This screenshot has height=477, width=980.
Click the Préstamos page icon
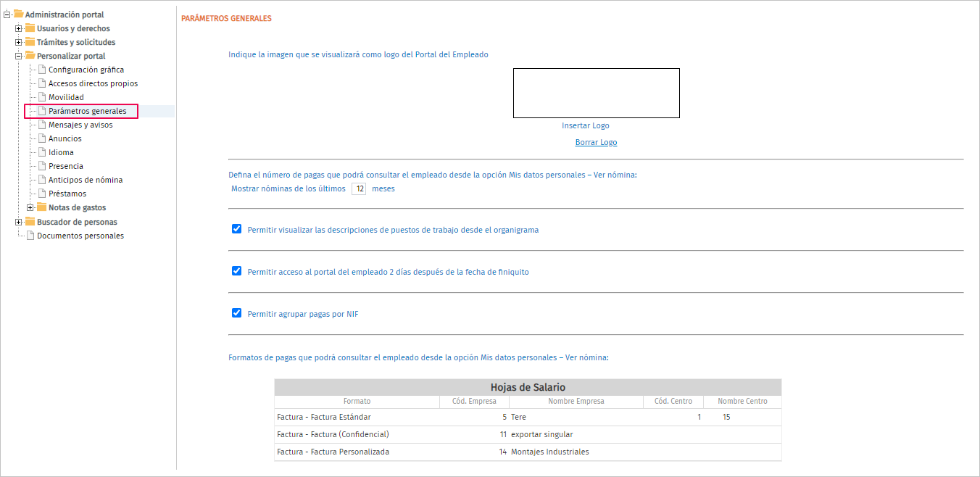pyautogui.click(x=41, y=194)
